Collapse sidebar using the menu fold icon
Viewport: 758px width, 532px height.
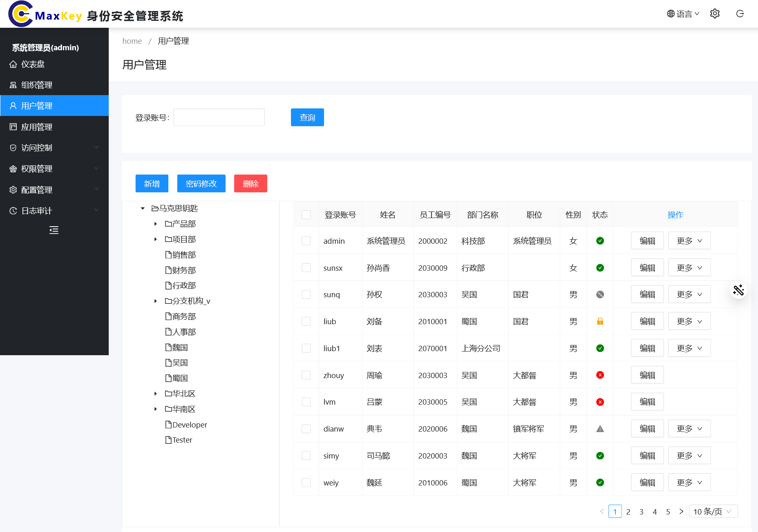54,230
